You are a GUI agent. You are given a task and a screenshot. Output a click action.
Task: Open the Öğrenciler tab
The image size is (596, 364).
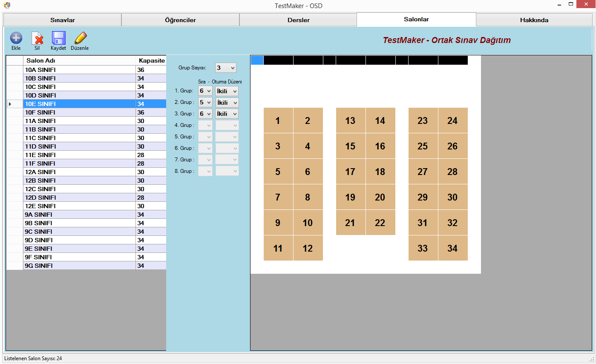(x=180, y=20)
